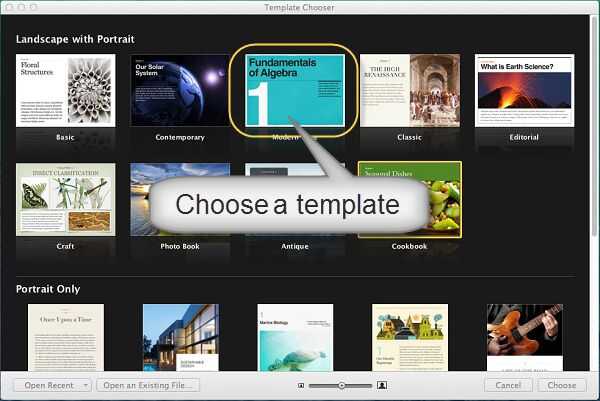Image resolution: width=600 pixels, height=401 pixels.
Task: Select the Marine Biology turtle template
Action: pyautogui.click(x=295, y=337)
